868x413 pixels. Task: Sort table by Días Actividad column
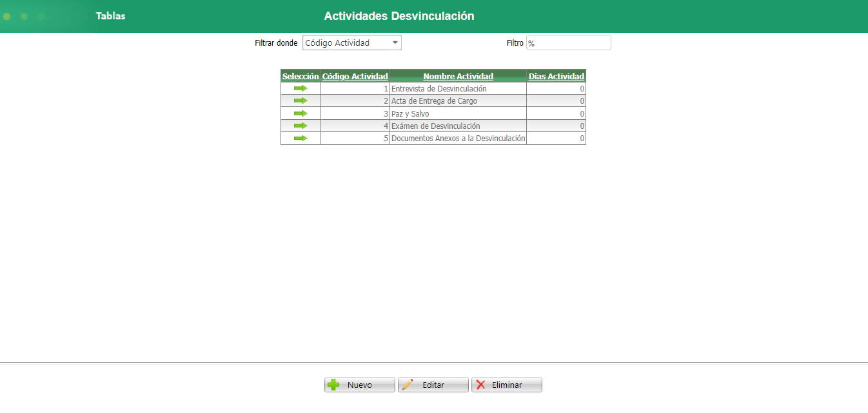click(555, 76)
